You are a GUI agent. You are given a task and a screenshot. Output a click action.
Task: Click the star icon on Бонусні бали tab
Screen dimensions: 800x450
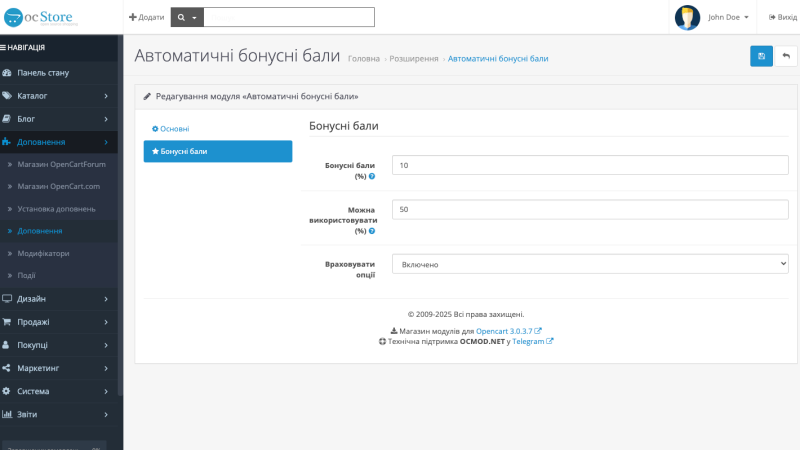pos(156,152)
